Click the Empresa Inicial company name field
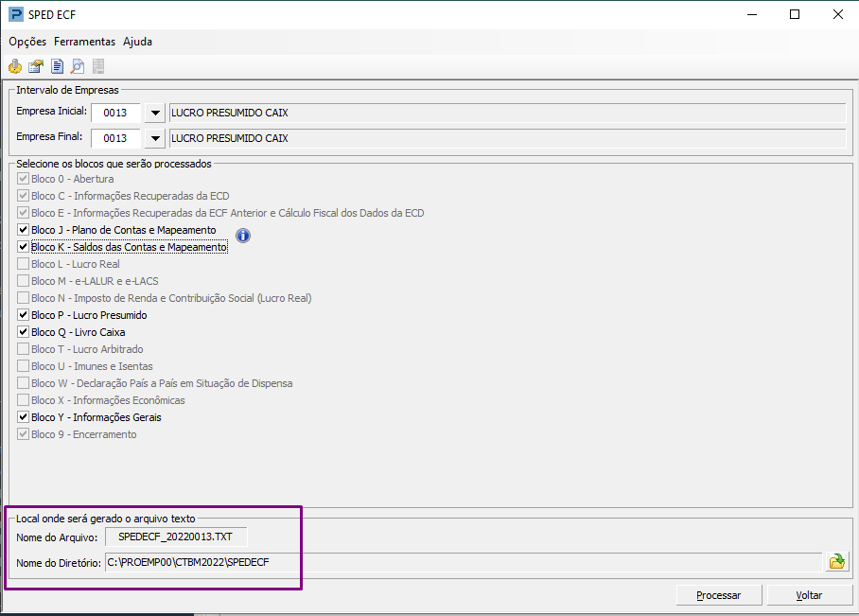This screenshot has width=859, height=616. point(508,113)
